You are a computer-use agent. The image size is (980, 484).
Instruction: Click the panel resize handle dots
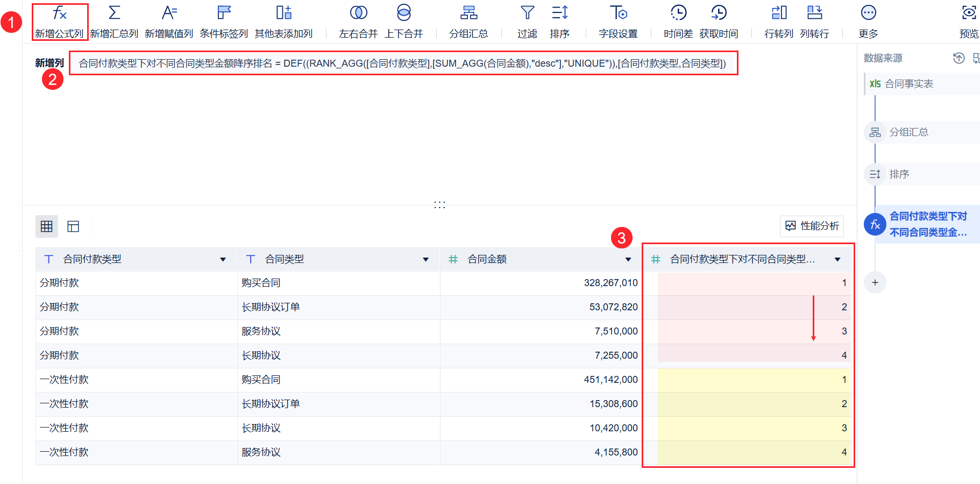click(x=439, y=205)
